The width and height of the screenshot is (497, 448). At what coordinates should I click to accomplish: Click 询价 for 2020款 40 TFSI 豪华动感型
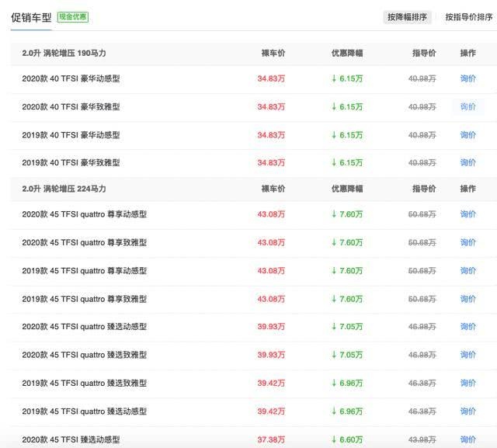[x=467, y=78]
